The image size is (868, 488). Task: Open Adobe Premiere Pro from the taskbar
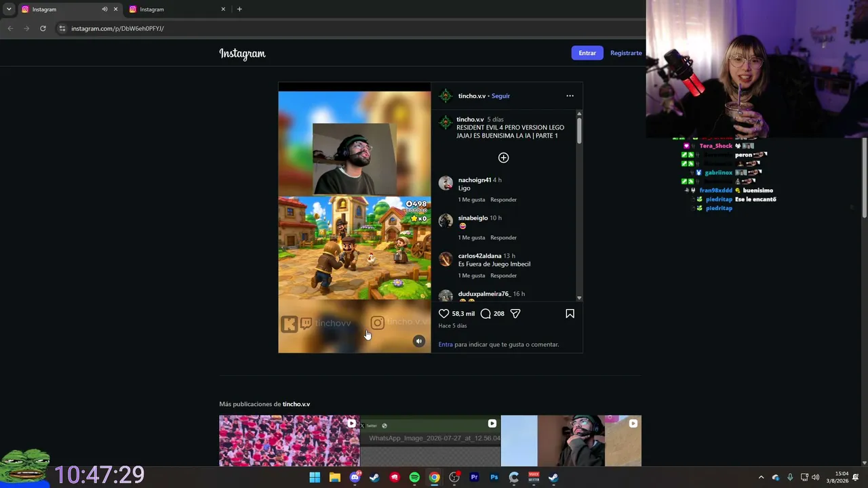point(474,477)
